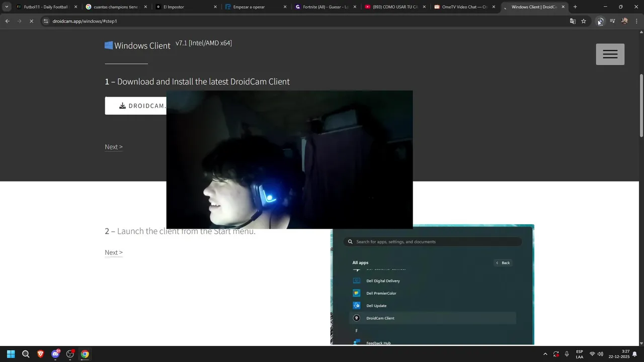644x362 pixels.
Task: Click the page vertical scrollbar thumb
Action: click(x=641, y=105)
